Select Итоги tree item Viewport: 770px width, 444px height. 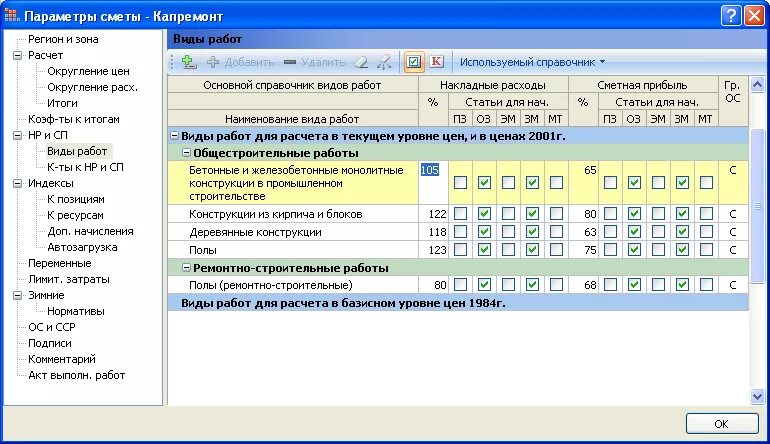click(x=62, y=103)
